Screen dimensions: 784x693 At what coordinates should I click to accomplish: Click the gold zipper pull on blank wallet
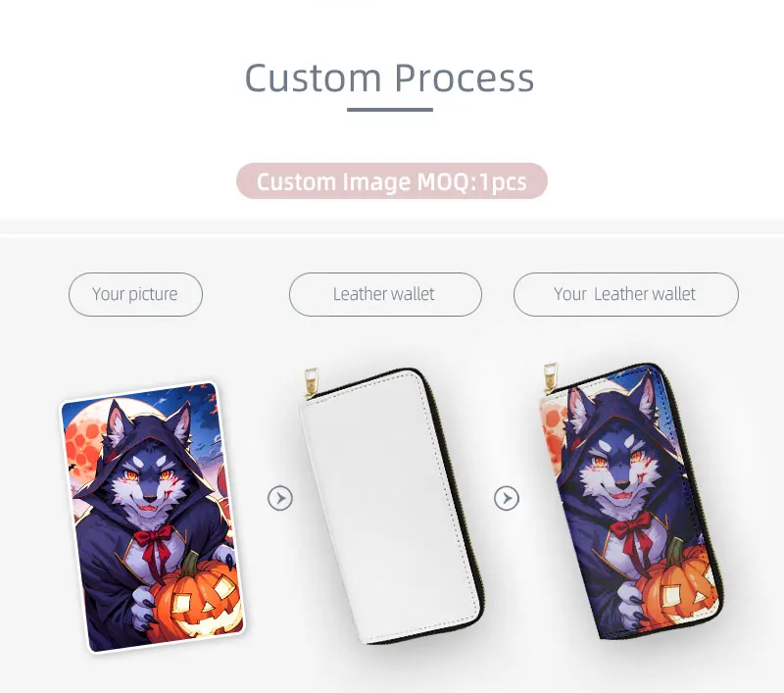tap(311, 382)
